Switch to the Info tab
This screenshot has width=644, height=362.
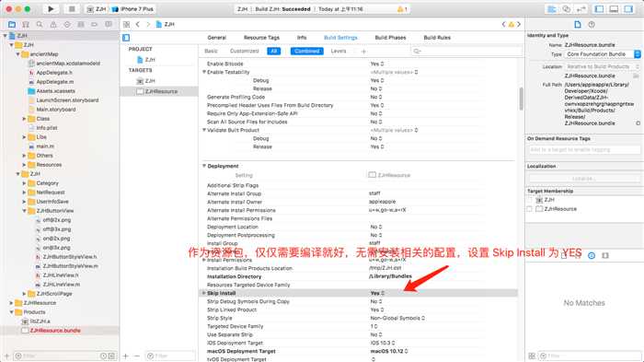pos(302,38)
